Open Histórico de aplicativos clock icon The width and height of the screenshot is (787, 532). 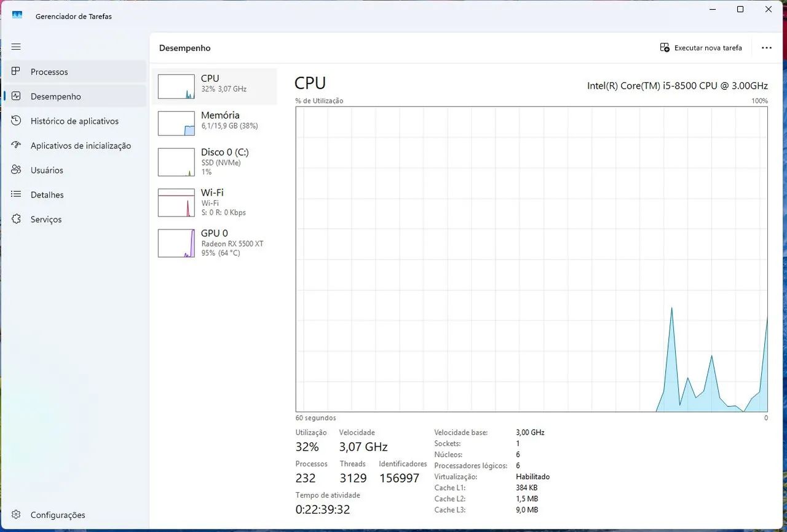click(x=16, y=121)
